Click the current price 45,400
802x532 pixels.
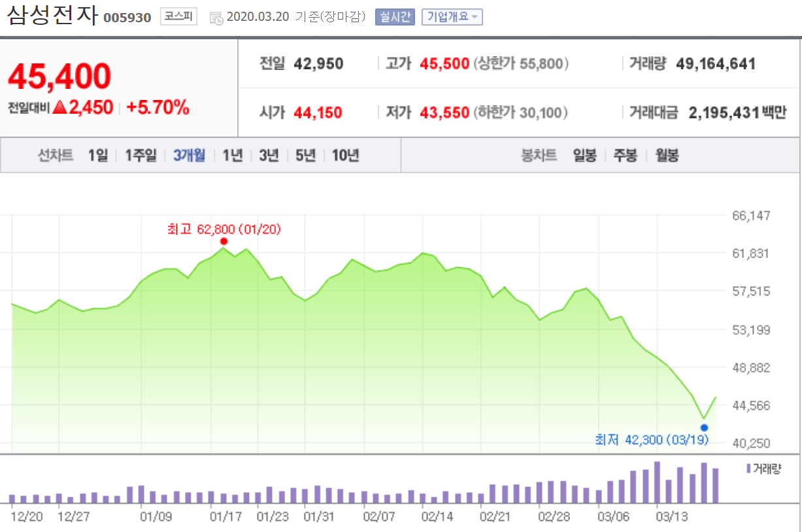click(59, 76)
